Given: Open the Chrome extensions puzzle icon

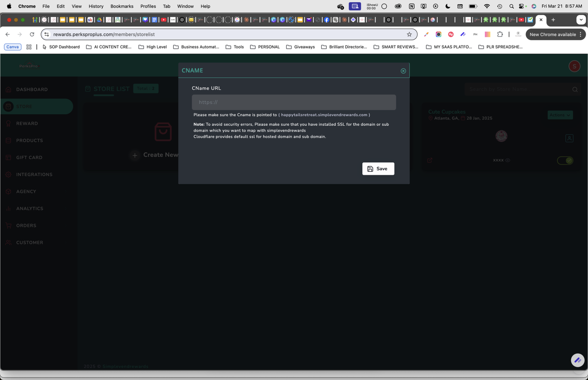Looking at the screenshot, I should pos(500,34).
